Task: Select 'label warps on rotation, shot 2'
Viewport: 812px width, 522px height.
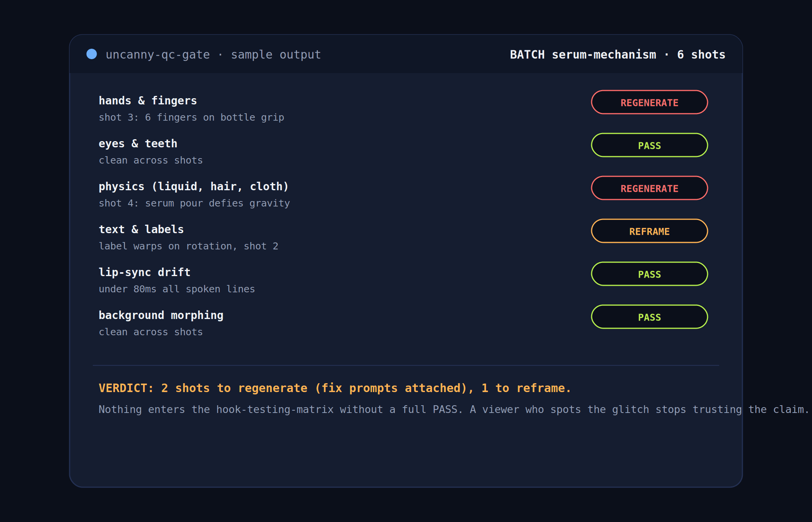Action: (x=188, y=246)
